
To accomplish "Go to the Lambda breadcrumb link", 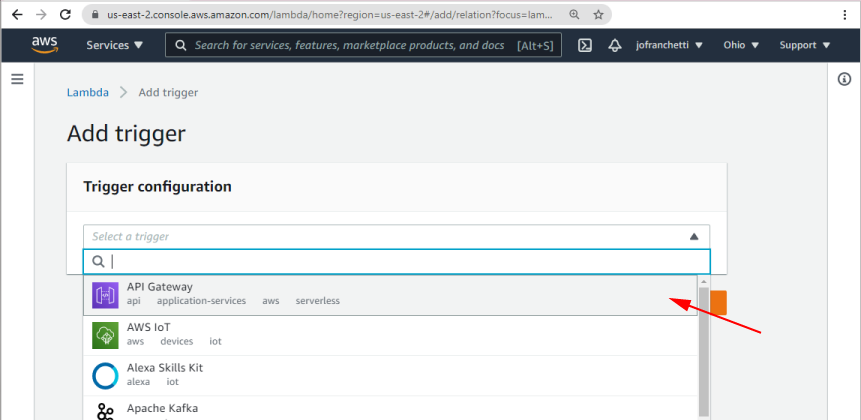I will [x=87, y=92].
